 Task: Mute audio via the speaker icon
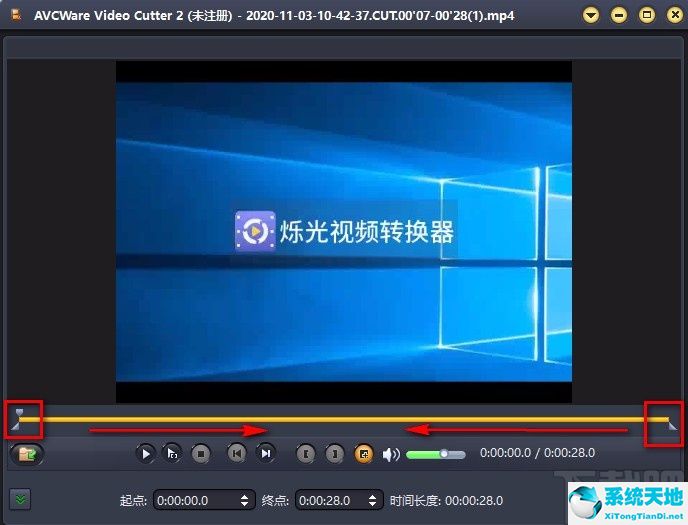(391, 454)
